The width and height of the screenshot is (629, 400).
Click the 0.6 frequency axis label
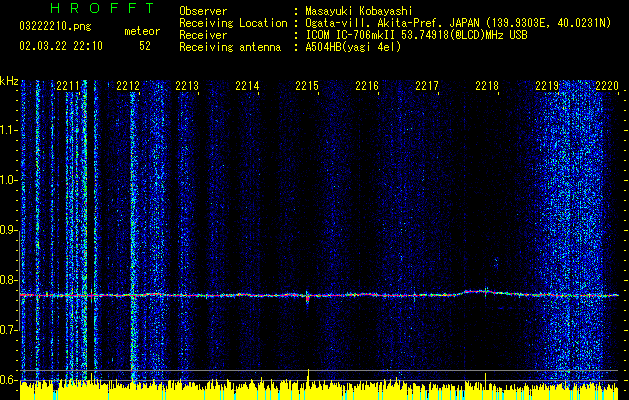coord(9,380)
